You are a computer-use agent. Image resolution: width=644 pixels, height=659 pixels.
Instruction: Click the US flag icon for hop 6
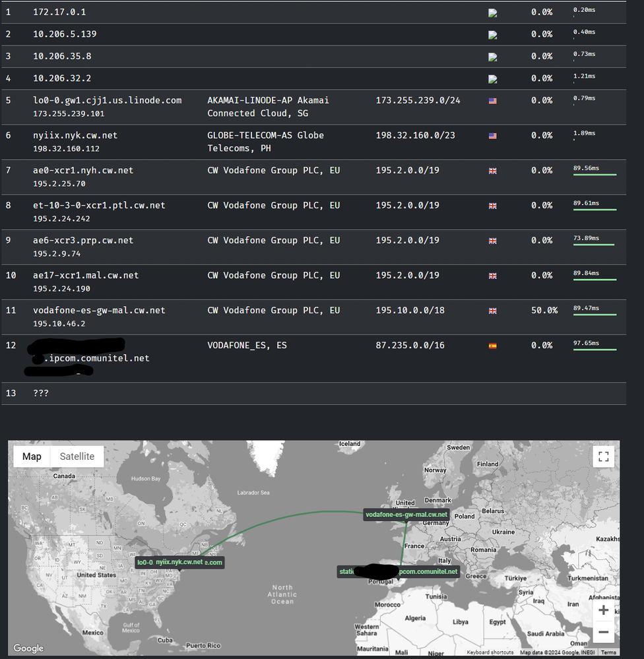(492, 136)
